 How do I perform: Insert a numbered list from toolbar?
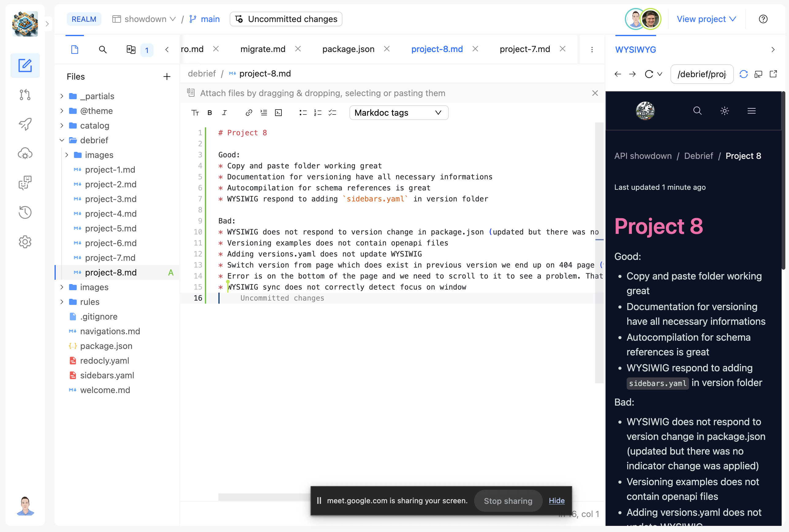point(318,113)
